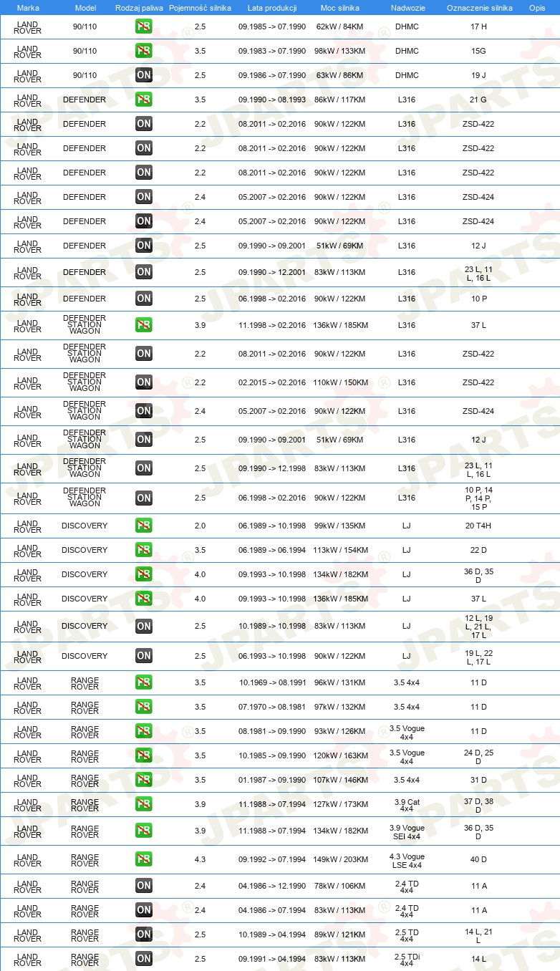Click the Rodzaj paliwa column header
The height and width of the screenshot is (971, 560).
pyautogui.click(x=139, y=7)
